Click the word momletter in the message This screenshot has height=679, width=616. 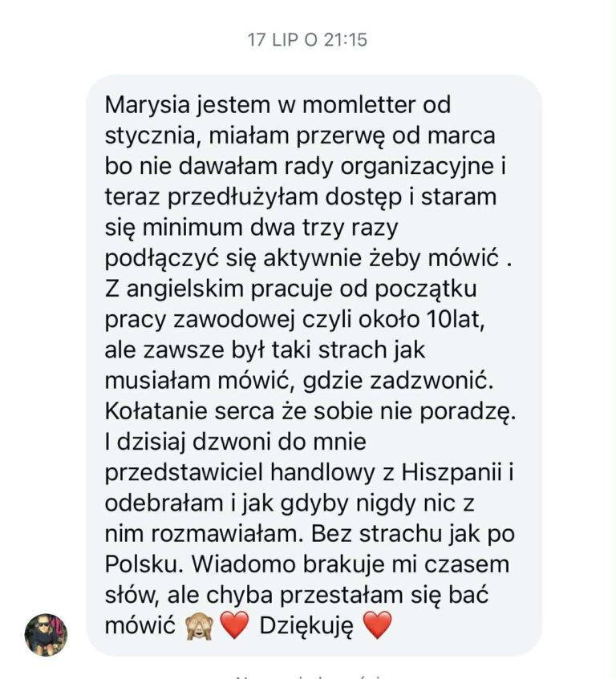(x=359, y=105)
